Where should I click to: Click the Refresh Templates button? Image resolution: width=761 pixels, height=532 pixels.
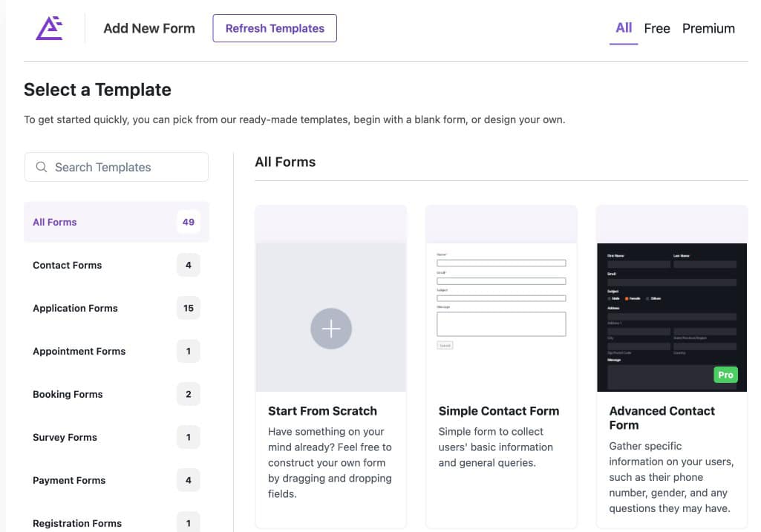pos(275,28)
